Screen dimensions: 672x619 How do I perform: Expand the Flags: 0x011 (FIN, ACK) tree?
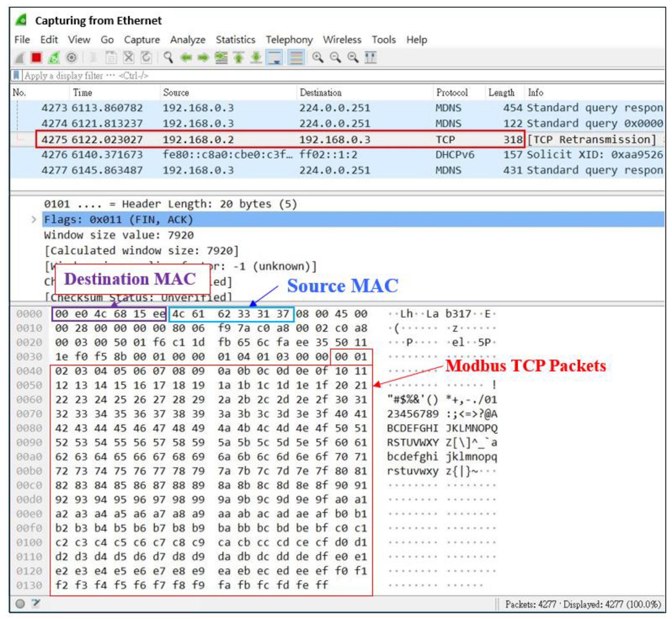34,220
